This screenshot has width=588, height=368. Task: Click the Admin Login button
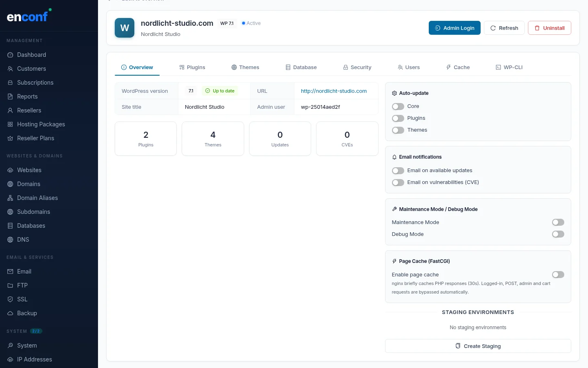pyautogui.click(x=454, y=28)
